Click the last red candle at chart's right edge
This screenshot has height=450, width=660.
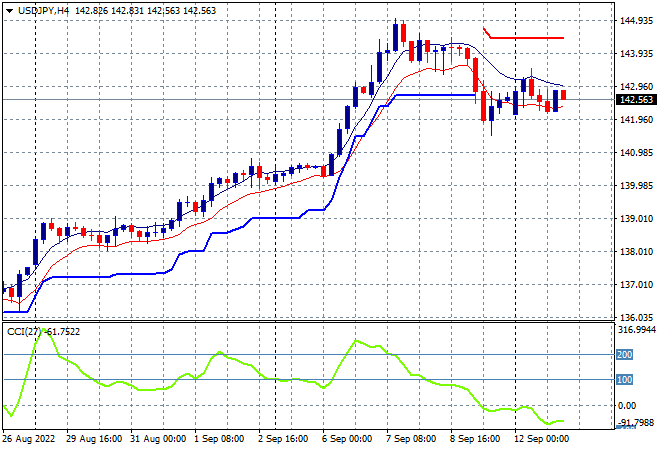pos(564,95)
